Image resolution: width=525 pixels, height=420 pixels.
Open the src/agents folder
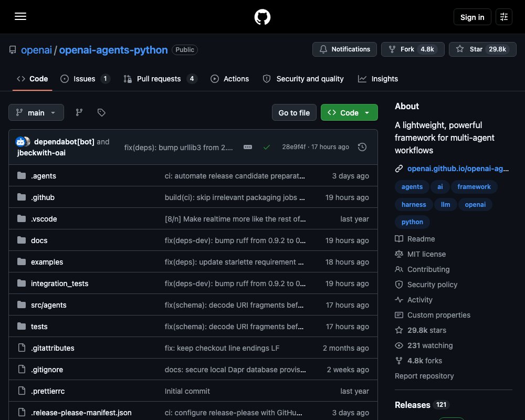tap(48, 305)
